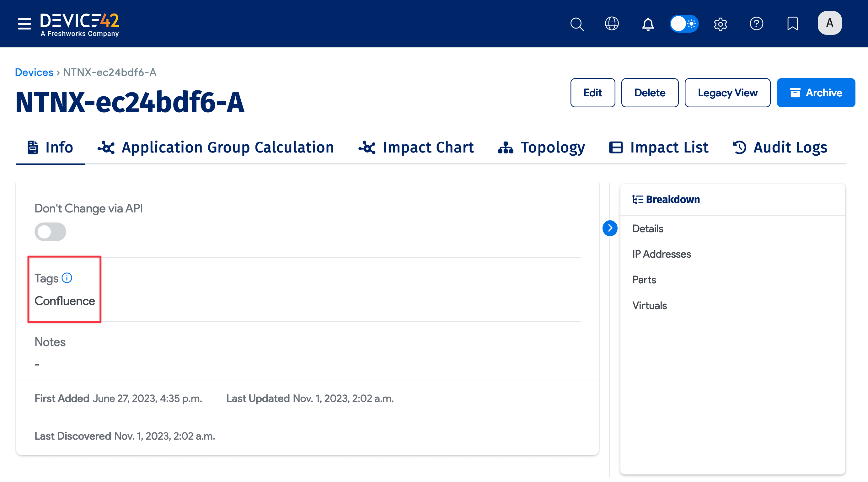
Task: Click the Archive button
Action: click(x=816, y=93)
